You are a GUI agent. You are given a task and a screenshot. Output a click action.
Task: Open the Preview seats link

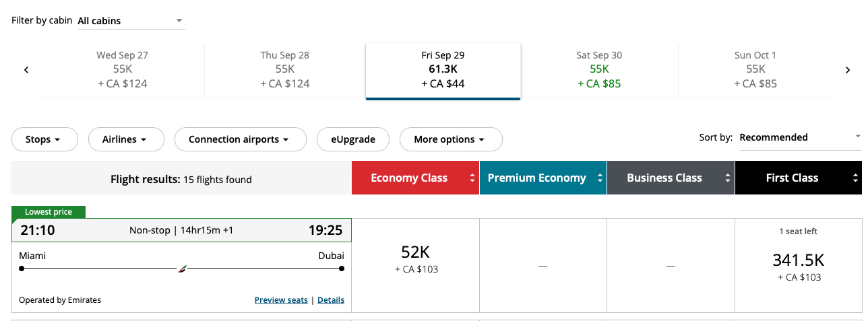281,300
